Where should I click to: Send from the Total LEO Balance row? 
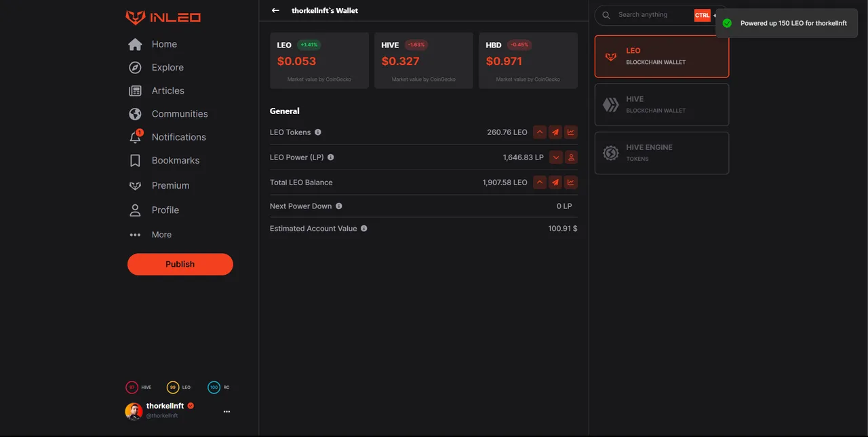click(x=555, y=182)
